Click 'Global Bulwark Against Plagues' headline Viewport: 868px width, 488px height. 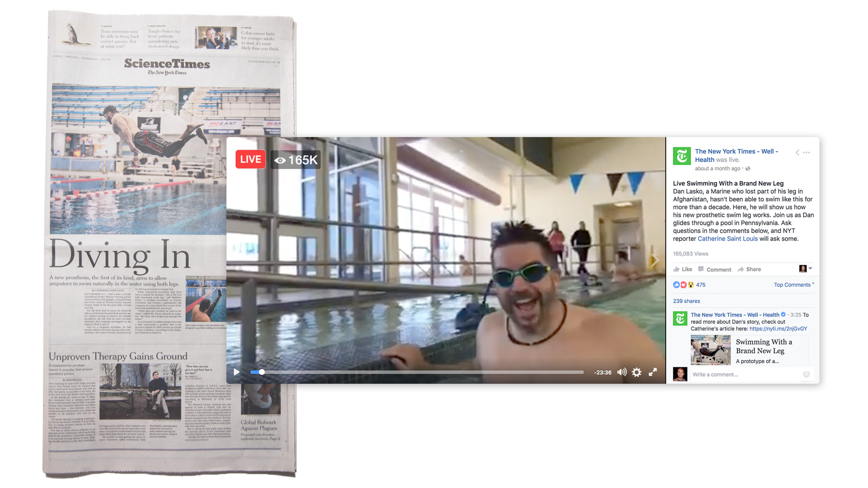259,425
